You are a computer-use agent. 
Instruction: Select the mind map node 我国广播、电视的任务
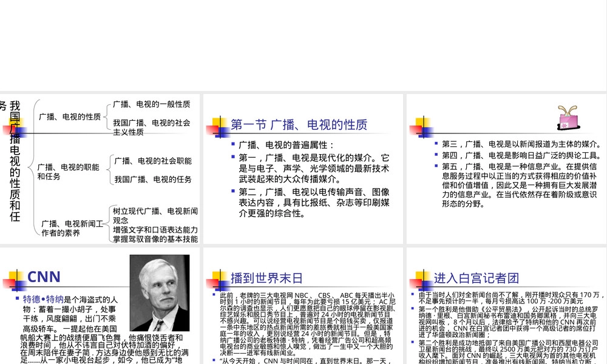point(153,179)
